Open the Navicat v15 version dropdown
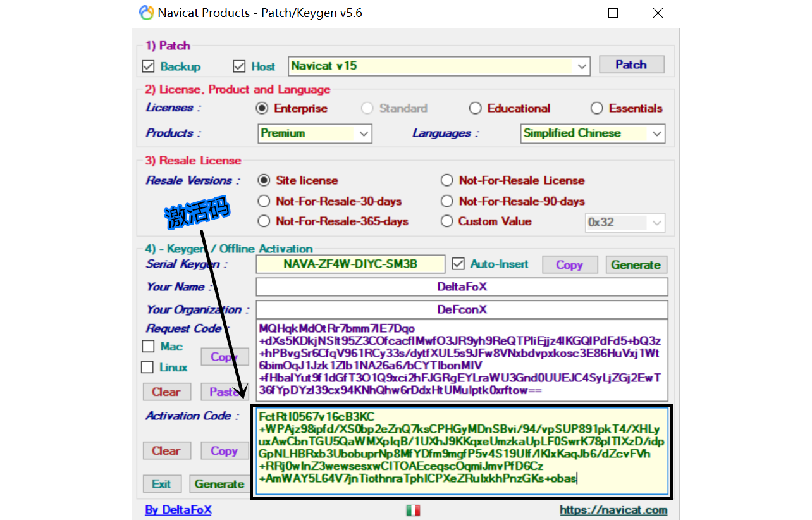The image size is (812, 520). click(x=439, y=66)
